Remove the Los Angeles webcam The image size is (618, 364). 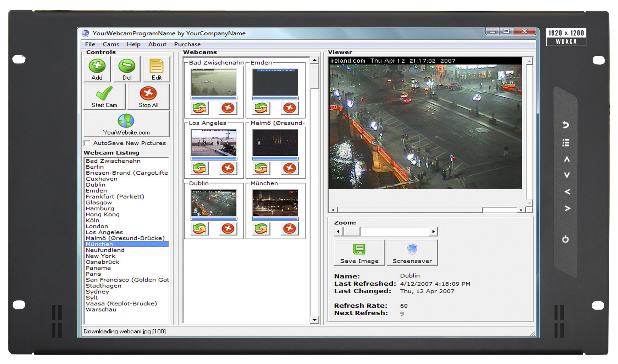228,168
